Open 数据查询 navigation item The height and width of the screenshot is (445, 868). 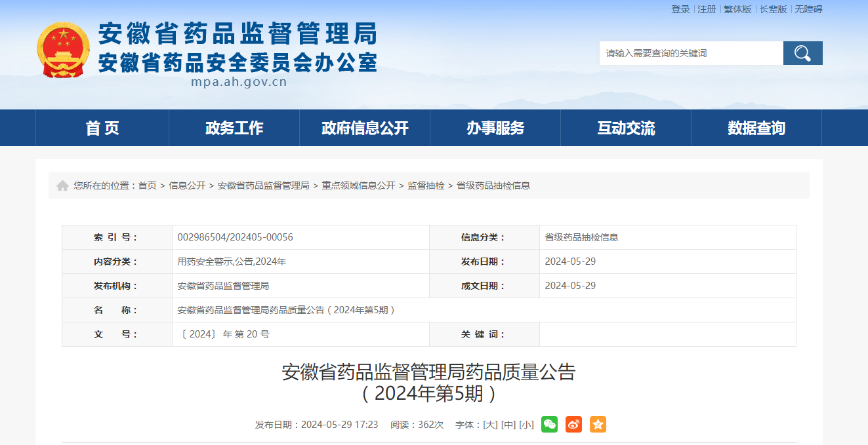(x=756, y=128)
